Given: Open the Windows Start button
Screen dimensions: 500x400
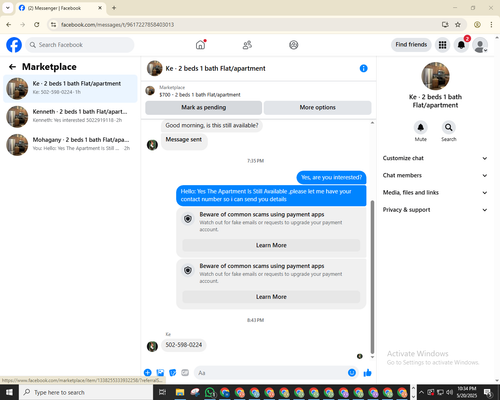Looking at the screenshot, I should [9, 392].
